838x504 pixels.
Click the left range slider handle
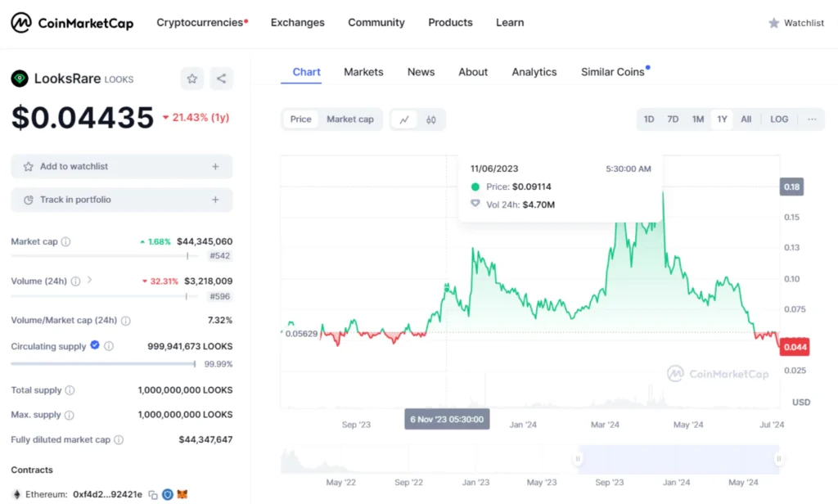click(x=578, y=458)
